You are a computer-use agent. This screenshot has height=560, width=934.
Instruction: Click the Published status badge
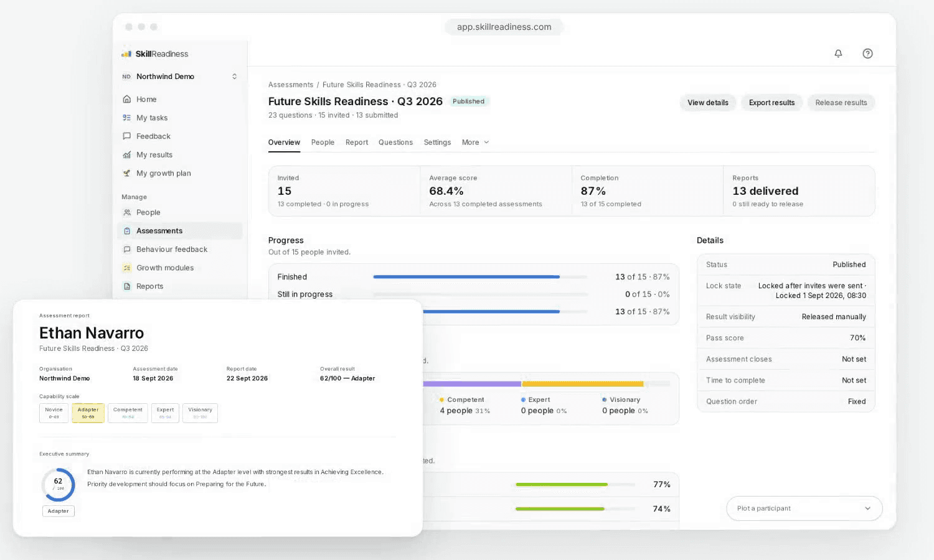tap(469, 101)
